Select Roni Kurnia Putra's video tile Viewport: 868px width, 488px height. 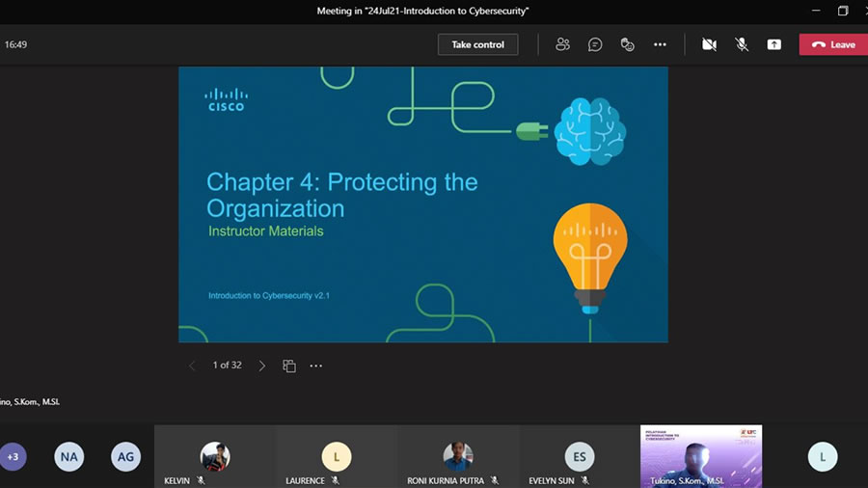458,456
